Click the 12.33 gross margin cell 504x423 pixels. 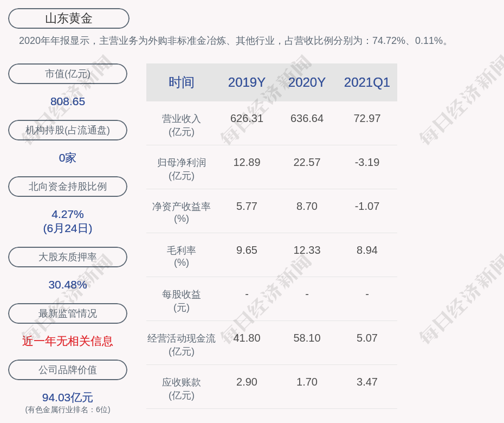tap(307, 250)
